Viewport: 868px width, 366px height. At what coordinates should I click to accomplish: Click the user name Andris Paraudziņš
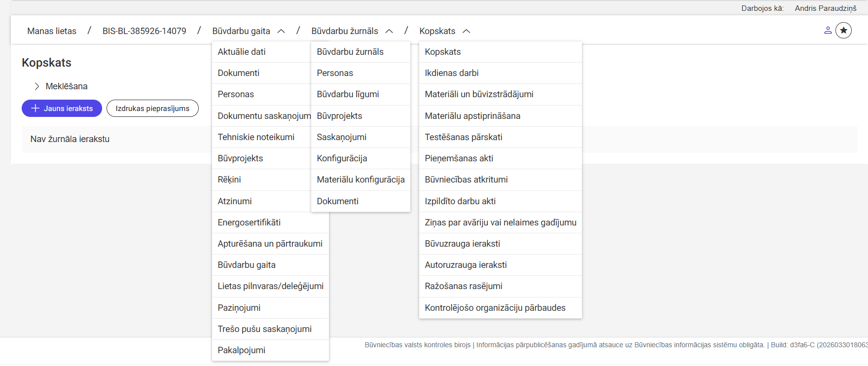826,8
